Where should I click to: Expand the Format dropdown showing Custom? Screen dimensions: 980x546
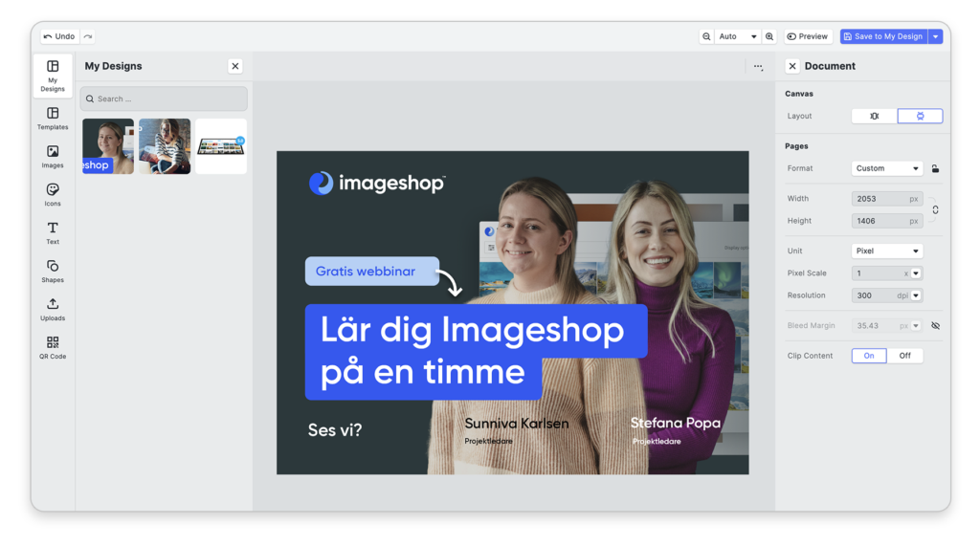886,168
